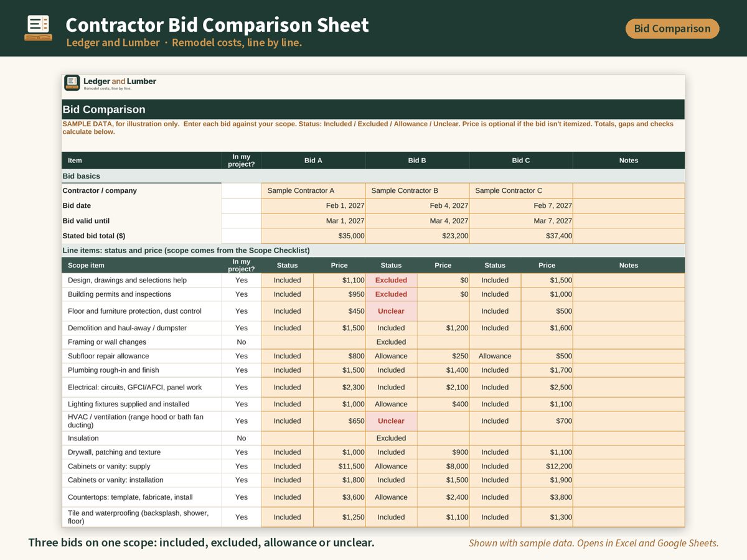Select 'Demolition and haul-away / dumpster' item

(x=141, y=328)
